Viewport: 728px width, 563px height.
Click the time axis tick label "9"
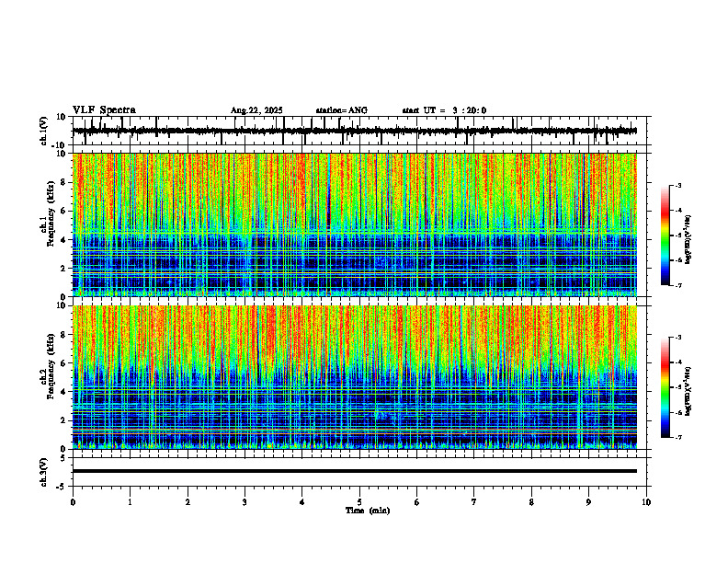click(588, 502)
